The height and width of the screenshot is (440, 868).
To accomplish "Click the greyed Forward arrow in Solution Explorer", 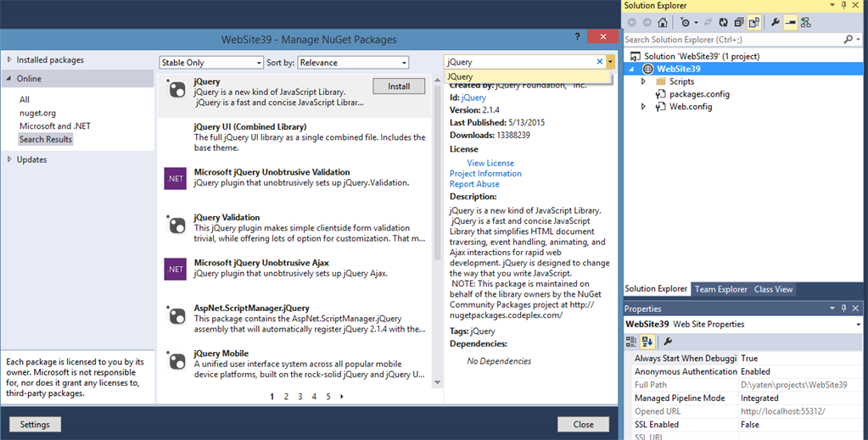I will tap(647, 23).
